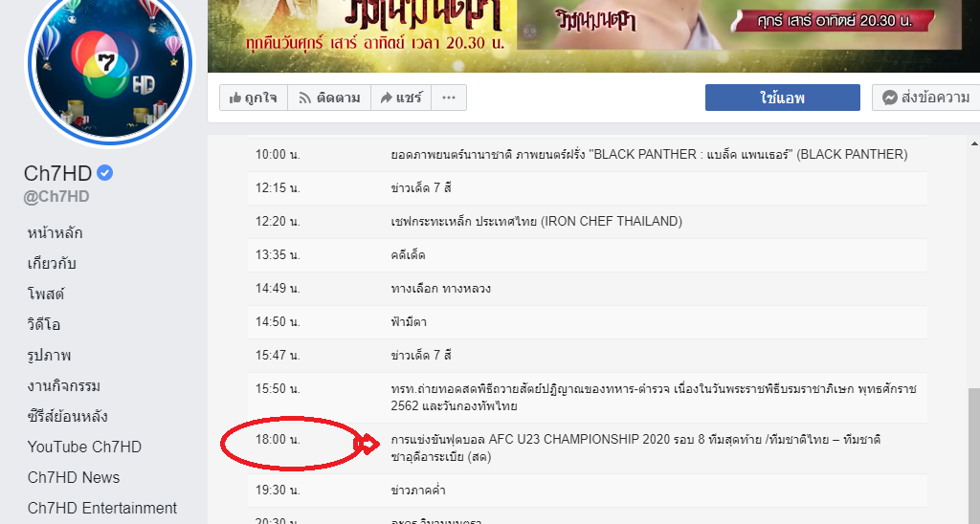Open the โพสต์ sidebar tab
Image resolution: width=980 pixels, height=524 pixels.
point(46,294)
